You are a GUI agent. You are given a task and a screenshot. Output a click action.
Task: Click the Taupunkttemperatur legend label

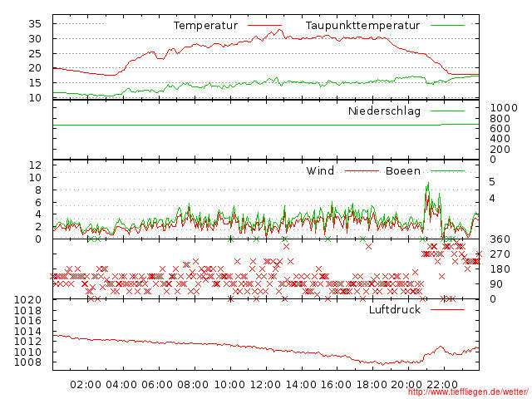click(x=362, y=26)
